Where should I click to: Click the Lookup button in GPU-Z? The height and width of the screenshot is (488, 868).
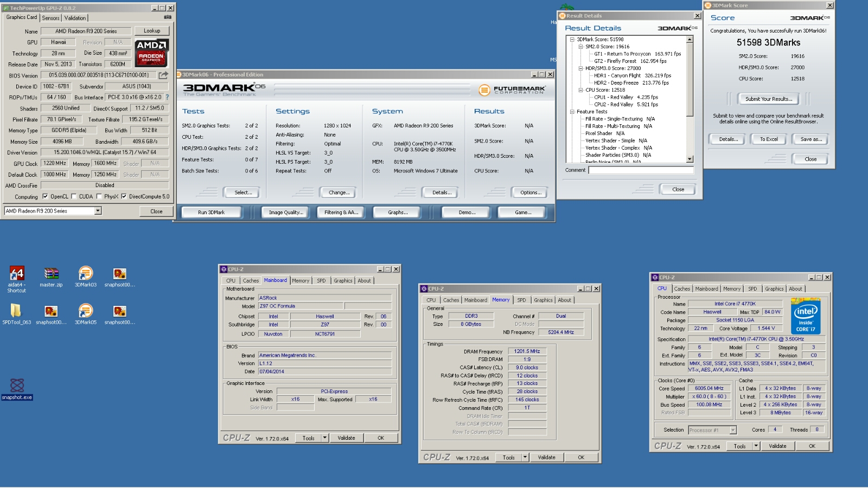point(152,31)
